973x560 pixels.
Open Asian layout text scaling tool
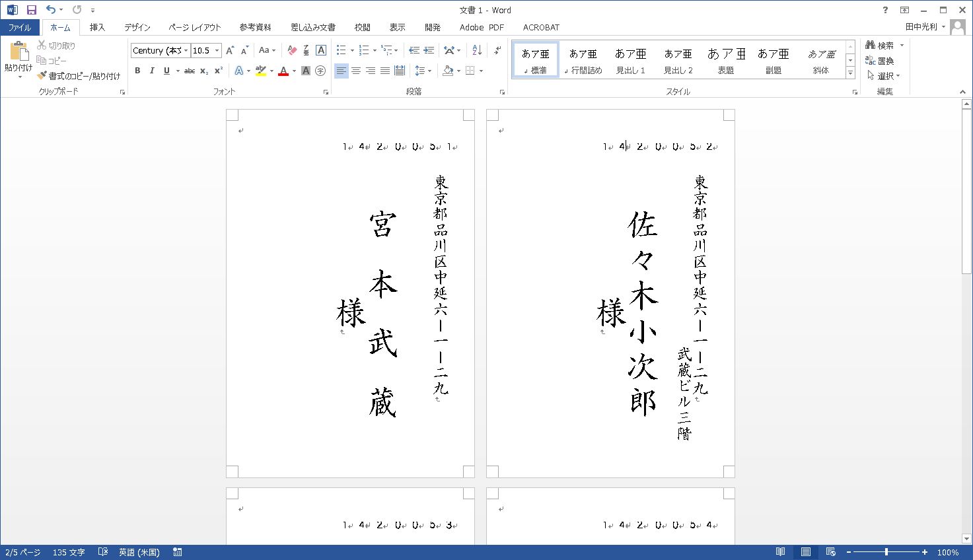(449, 50)
